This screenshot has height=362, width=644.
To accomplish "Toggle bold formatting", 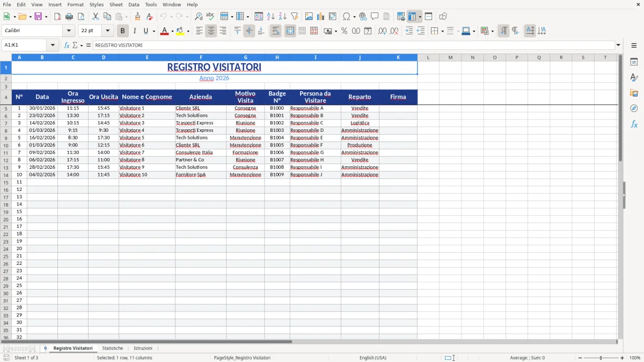I will 122,31.
